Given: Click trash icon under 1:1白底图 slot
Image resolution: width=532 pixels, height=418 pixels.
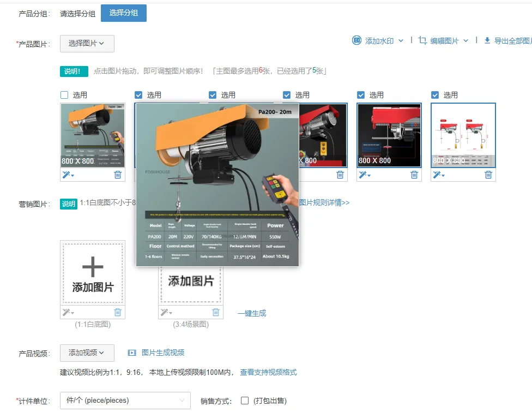Looking at the screenshot, I should pyautogui.click(x=118, y=312).
